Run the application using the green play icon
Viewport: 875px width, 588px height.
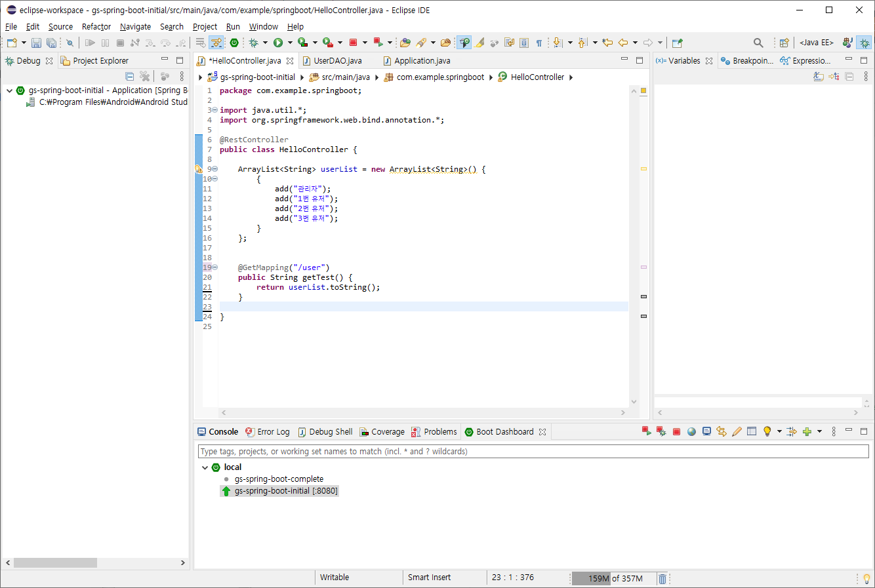point(278,43)
